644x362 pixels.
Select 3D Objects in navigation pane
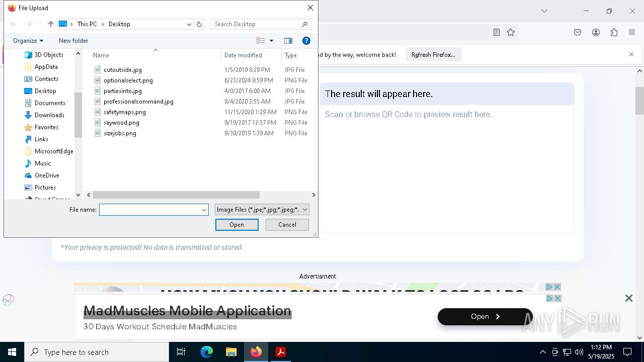[49, 55]
